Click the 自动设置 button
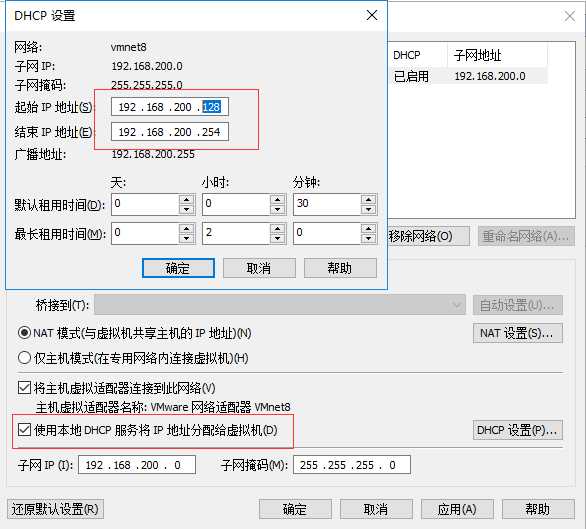The image size is (586, 529). [518, 305]
